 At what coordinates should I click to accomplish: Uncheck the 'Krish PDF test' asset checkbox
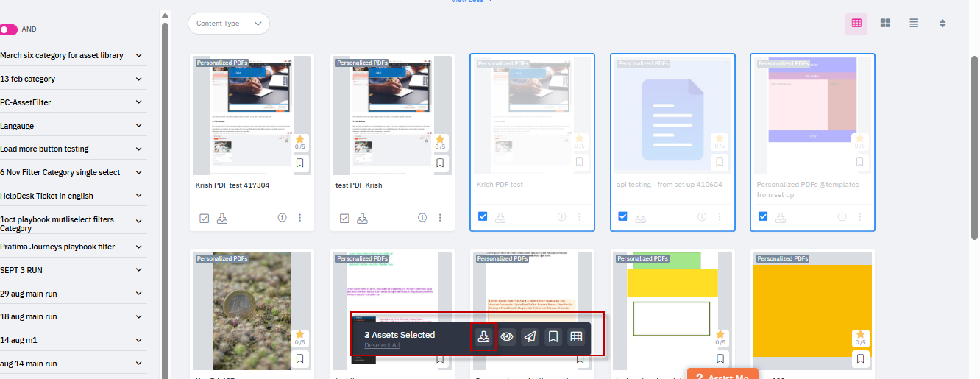(483, 216)
